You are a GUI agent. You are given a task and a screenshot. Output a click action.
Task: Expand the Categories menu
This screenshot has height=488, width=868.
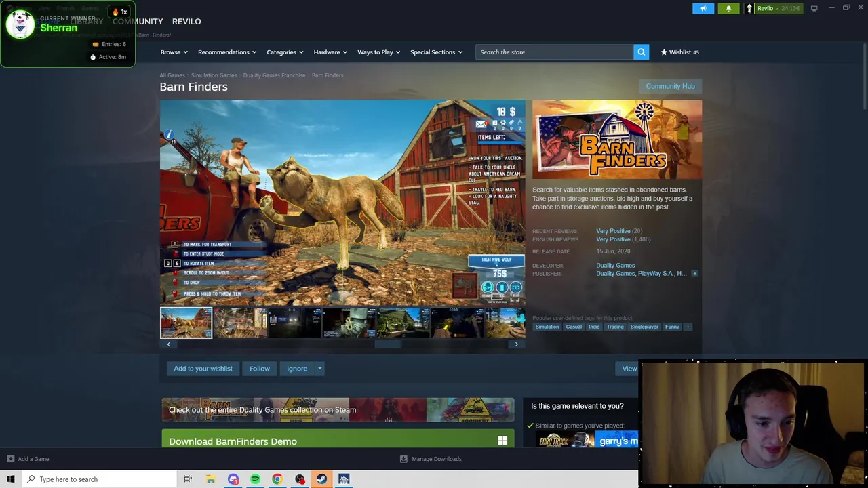click(284, 52)
